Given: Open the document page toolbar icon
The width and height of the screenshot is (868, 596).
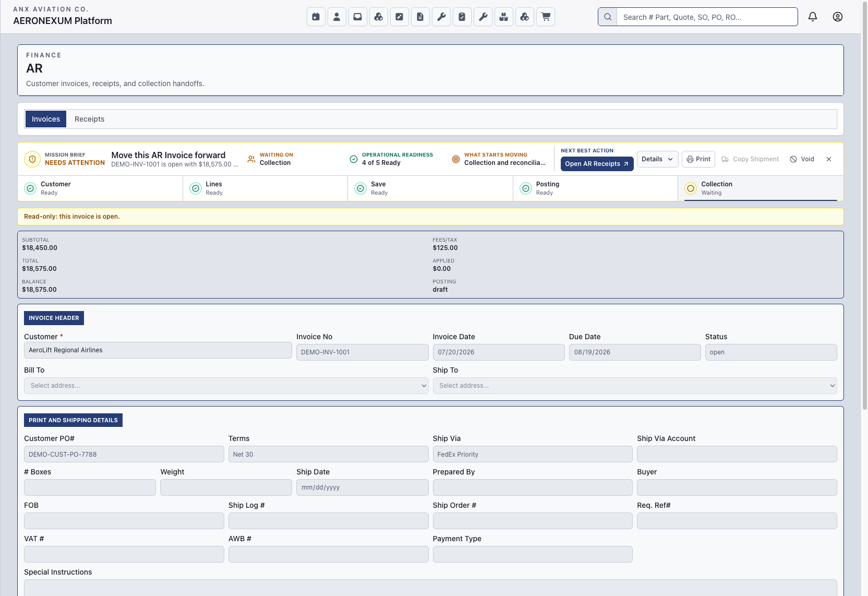Looking at the screenshot, I should pos(420,17).
